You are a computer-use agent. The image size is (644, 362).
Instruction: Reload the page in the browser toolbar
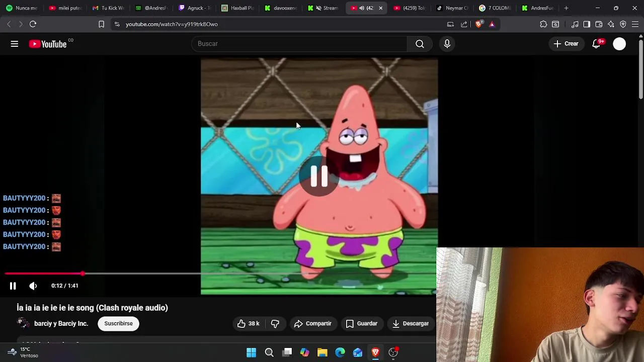[33, 24]
